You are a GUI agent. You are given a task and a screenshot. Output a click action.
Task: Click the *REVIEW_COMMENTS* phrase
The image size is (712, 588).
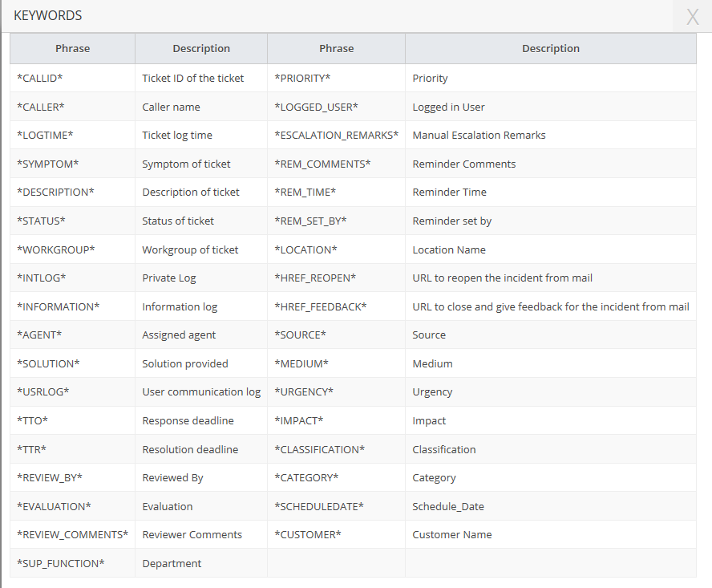point(72,534)
